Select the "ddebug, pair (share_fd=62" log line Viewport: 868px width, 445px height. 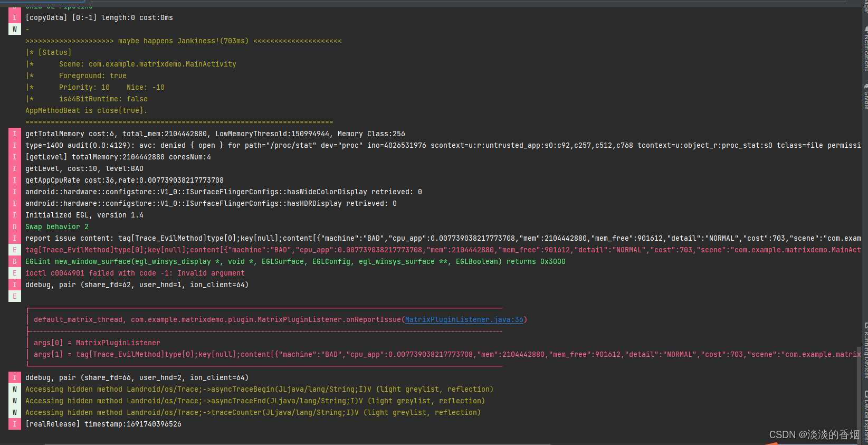(137, 285)
